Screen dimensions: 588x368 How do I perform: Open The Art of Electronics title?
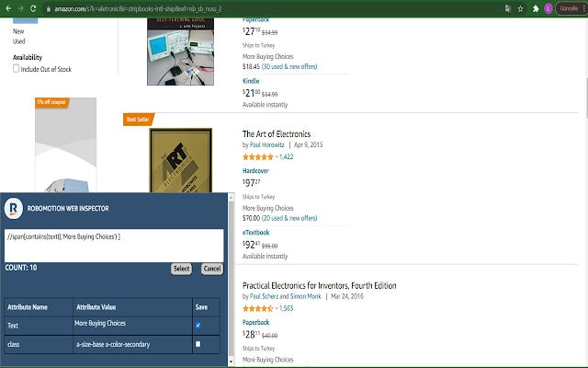(x=277, y=134)
